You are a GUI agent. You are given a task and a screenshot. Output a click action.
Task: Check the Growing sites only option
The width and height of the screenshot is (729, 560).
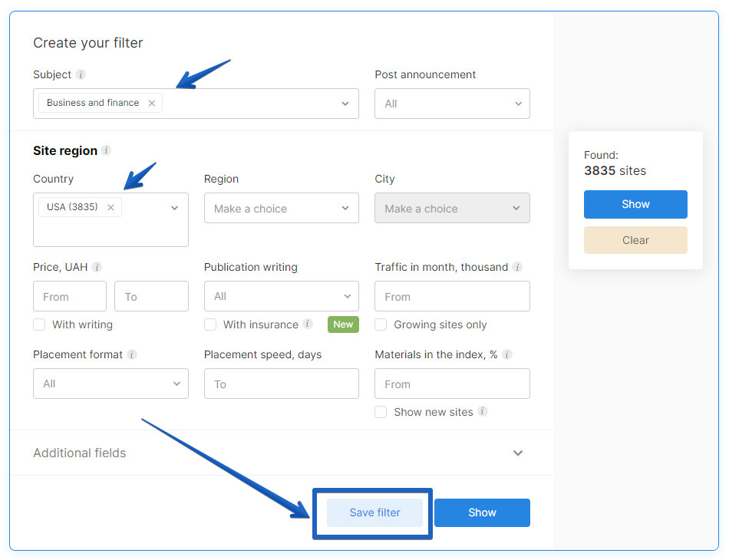click(381, 324)
